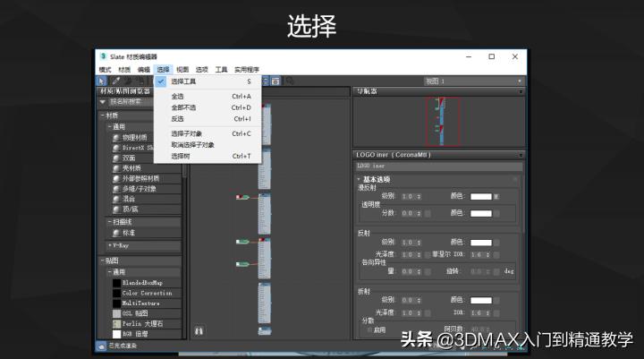Choose 全选 from the select menu
644x359 pixels.
click(208, 96)
